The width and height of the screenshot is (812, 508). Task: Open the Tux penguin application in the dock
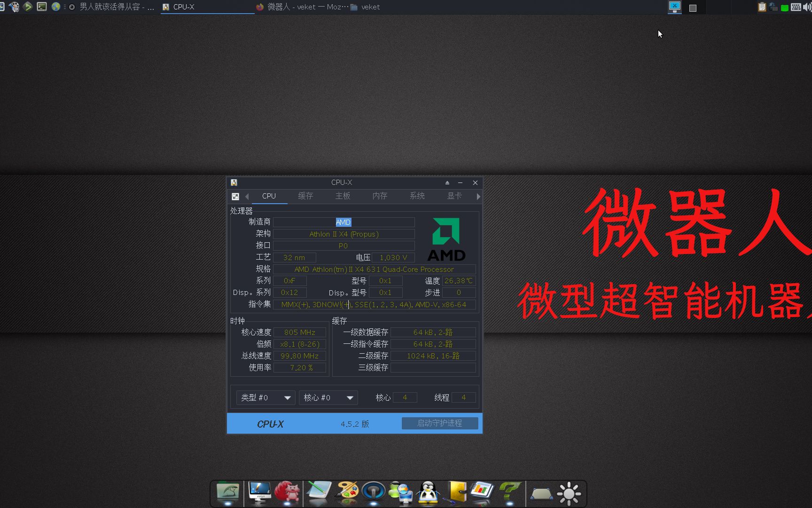[428, 493]
